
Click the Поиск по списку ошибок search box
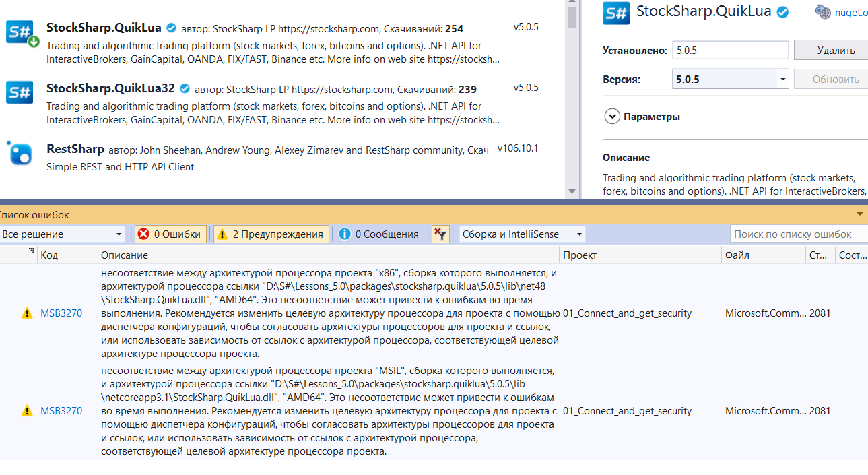click(x=799, y=234)
